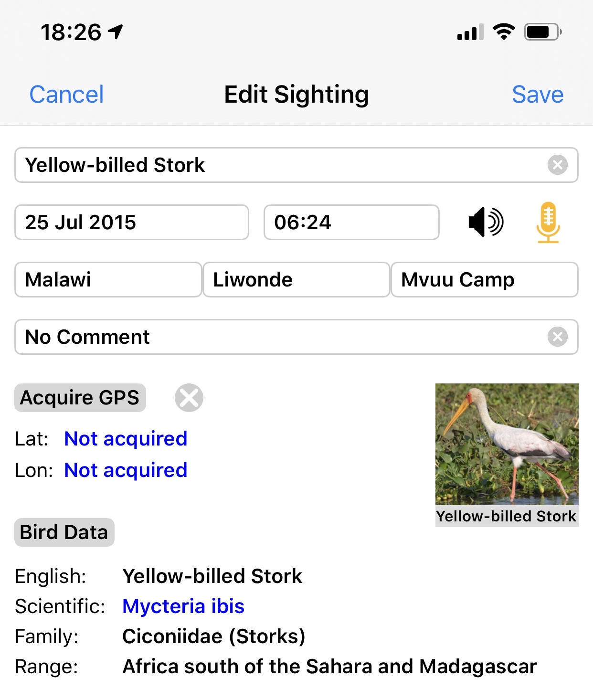Screen dimensions: 593x700
Task: Remove GPS data with the gray X icon
Action: pos(189,398)
